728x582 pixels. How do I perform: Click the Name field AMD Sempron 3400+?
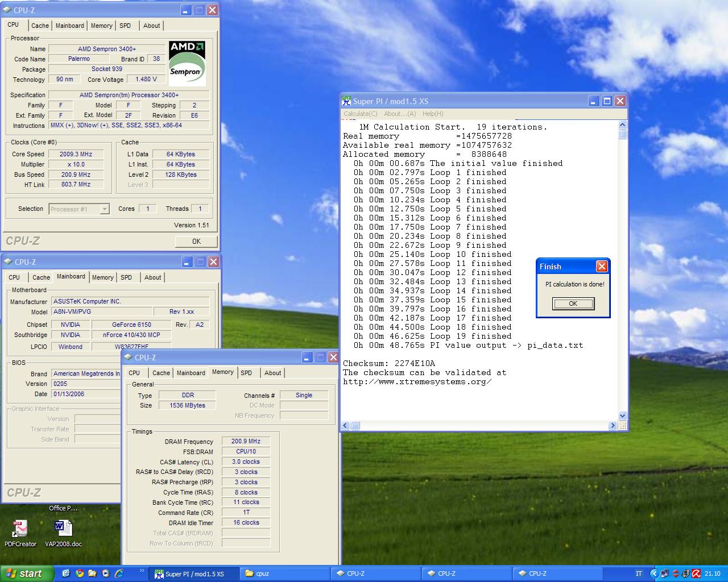click(x=107, y=49)
